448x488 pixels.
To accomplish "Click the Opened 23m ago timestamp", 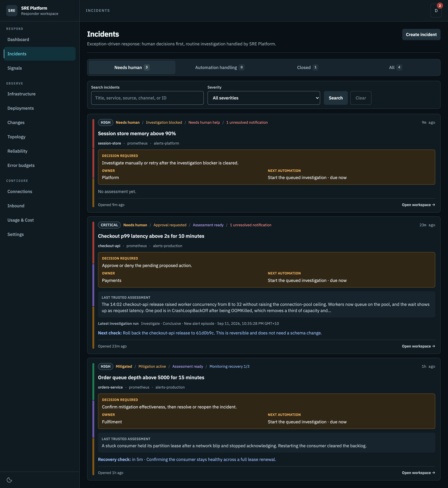I will (112, 346).
